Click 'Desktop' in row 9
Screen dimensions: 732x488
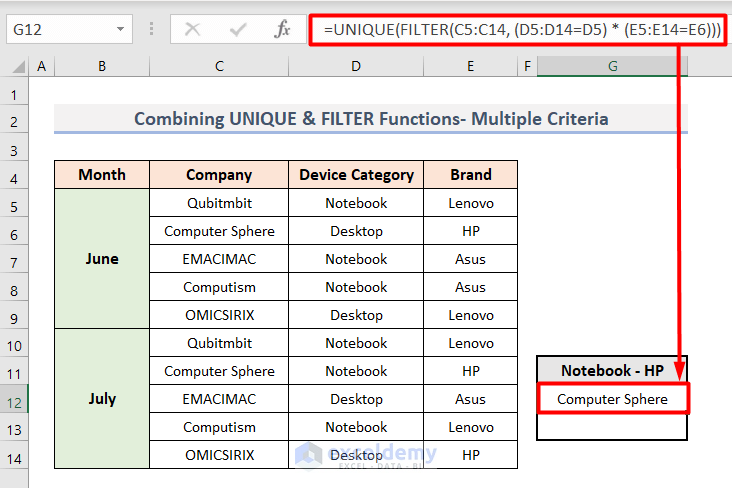356,315
